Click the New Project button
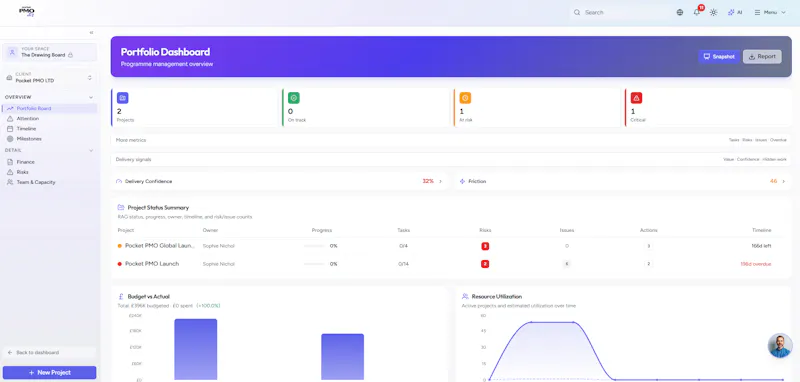 [x=49, y=372]
